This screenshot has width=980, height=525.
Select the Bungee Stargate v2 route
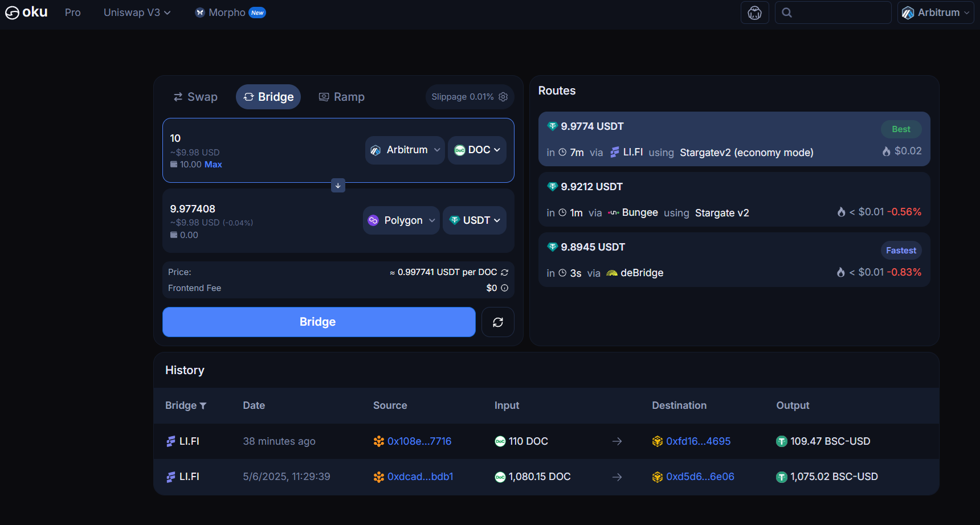coord(734,199)
